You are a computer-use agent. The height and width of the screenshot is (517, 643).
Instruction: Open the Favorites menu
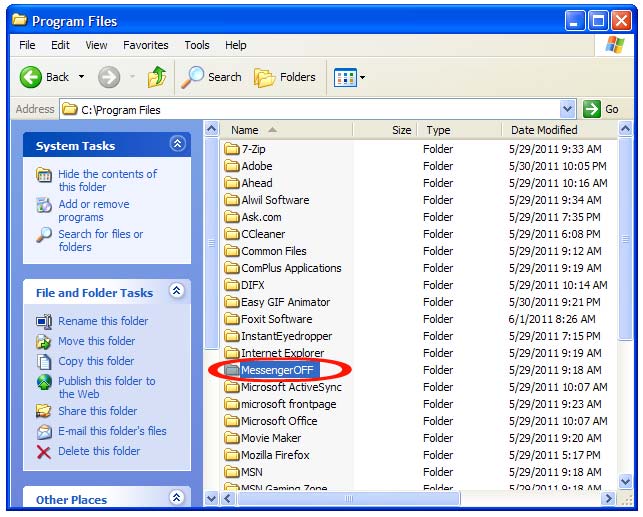click(146, 45)
